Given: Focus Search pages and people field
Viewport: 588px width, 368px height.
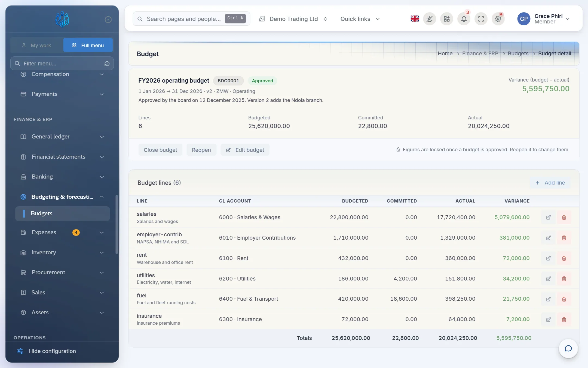Looking at the screenshot, I should click(191, 19).
